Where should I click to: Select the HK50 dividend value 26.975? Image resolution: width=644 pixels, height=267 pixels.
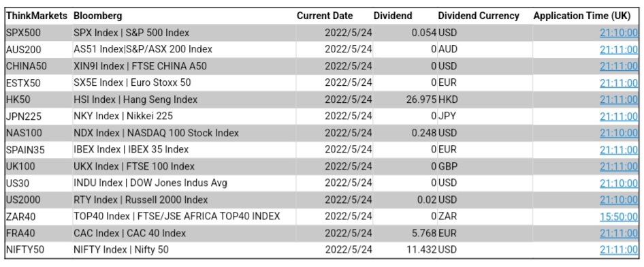click(x=421, y=99)
